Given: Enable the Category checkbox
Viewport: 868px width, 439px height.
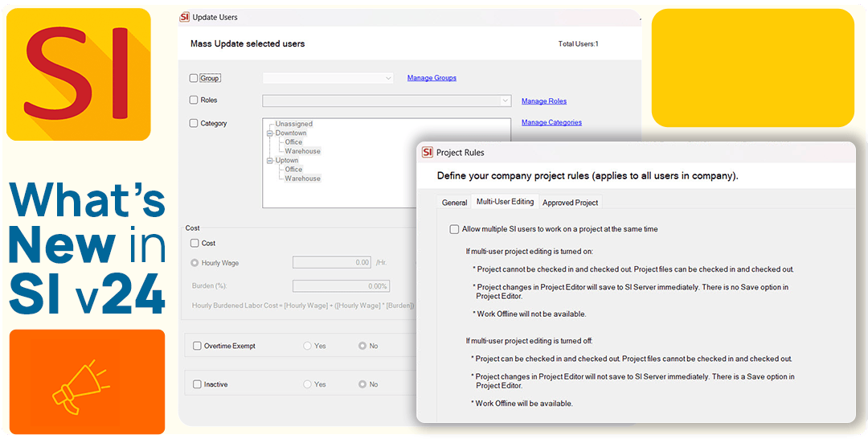Looking at the screenshot, I should (x=194, y=124).
